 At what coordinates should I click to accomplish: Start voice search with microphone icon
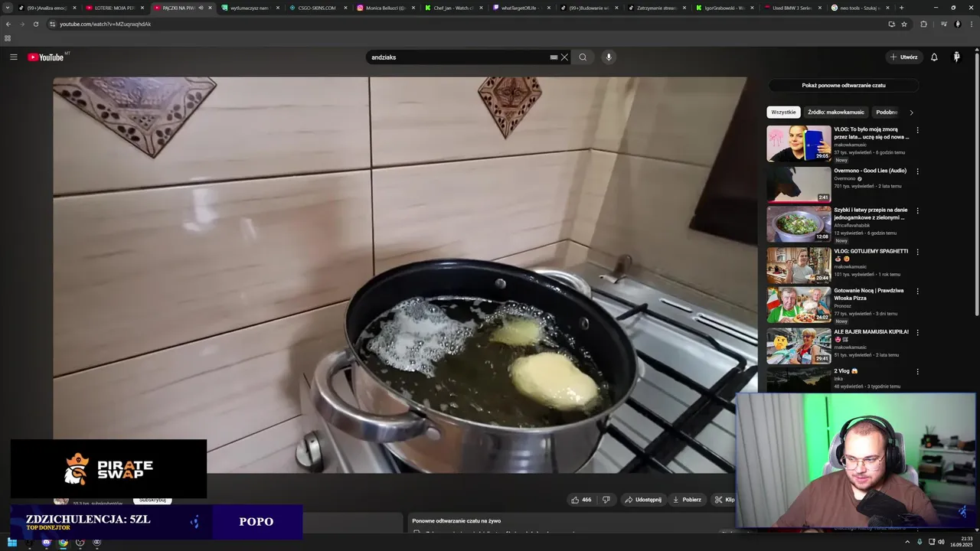(609, 57)
